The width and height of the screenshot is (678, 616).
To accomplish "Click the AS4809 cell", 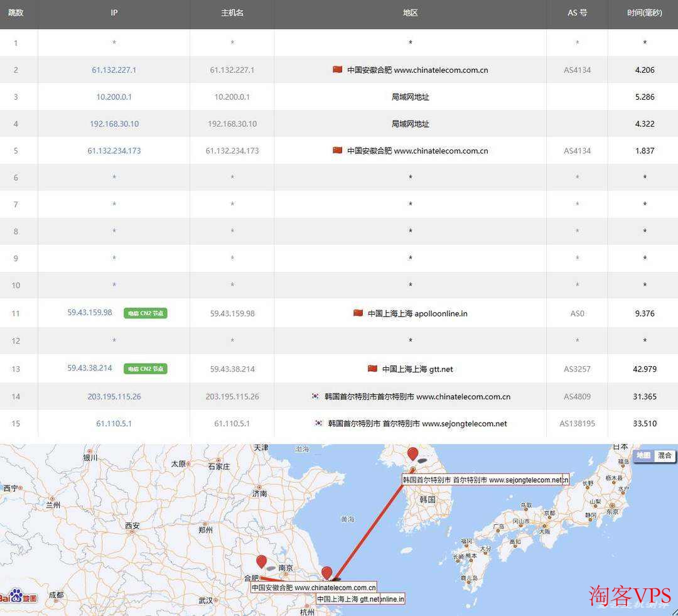I will coord(578,396).
